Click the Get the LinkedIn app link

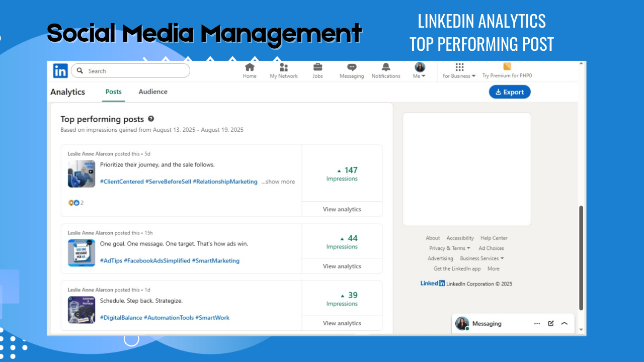457,269
